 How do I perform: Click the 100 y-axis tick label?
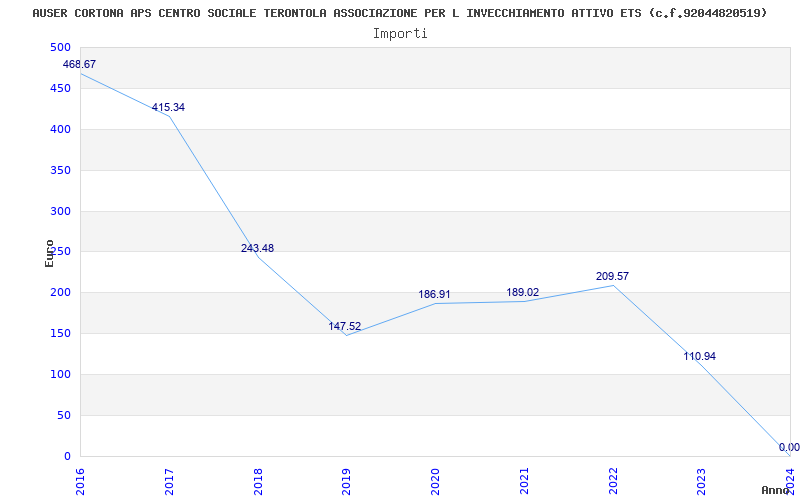[x=60, y=374]
